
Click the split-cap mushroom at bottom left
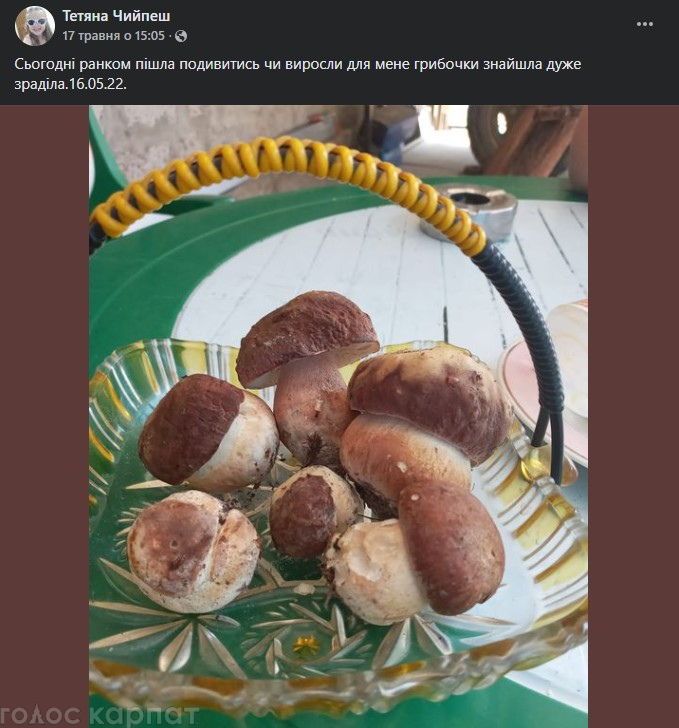pyautogui.click(x=193, y=550)
